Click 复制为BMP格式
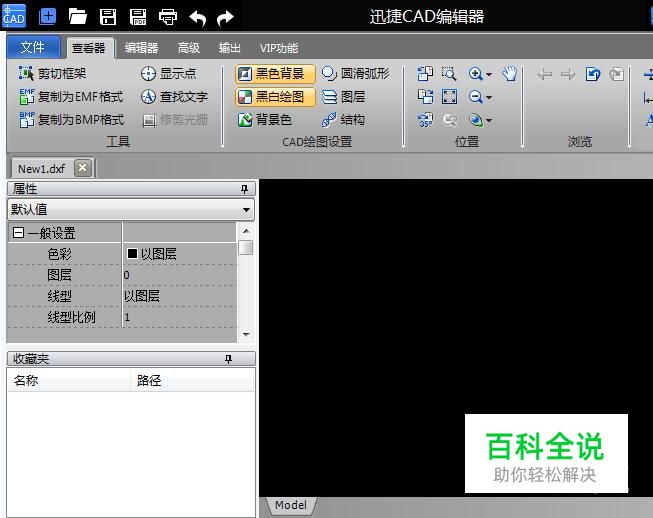The height and width of the screenshot is (518, 653). (x=71, y=120)
